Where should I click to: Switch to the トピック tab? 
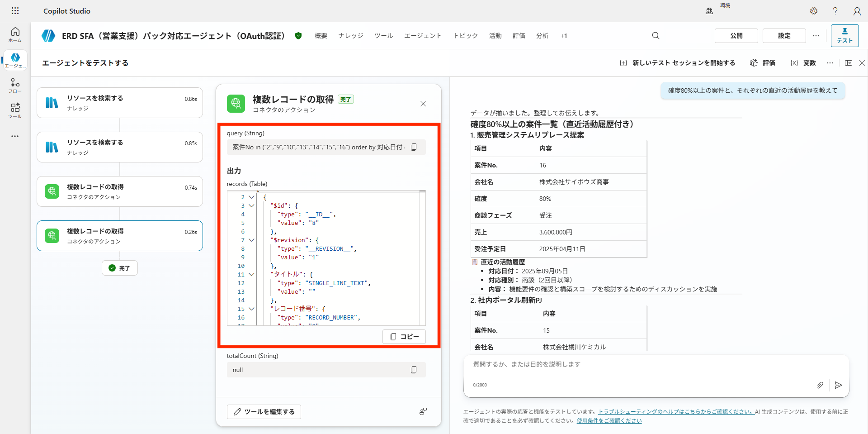pyautogui.click(x=466, y=36)
